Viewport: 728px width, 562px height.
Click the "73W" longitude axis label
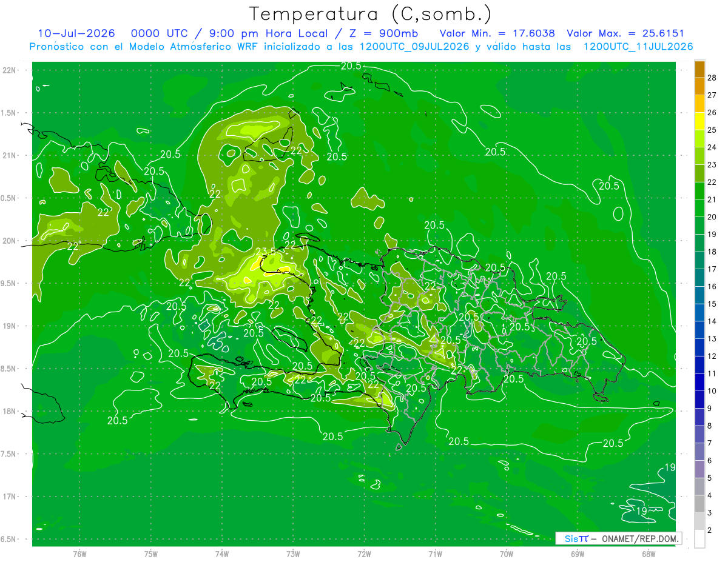293,554
